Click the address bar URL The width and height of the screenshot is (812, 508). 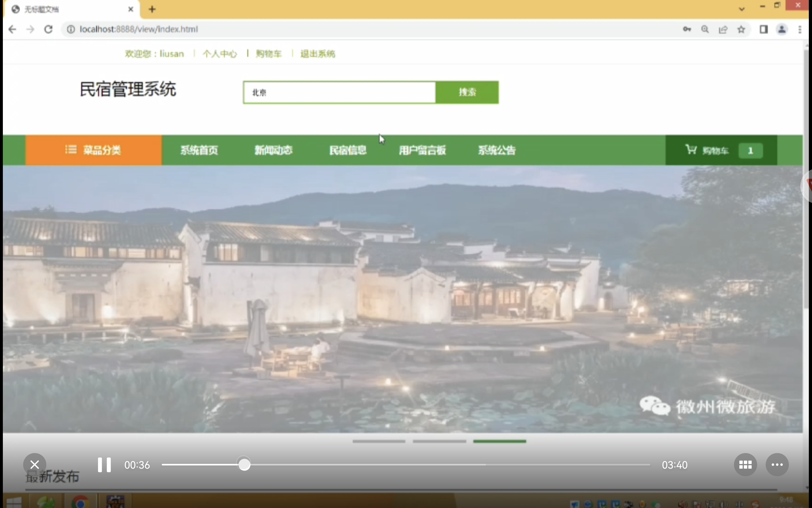139,29
